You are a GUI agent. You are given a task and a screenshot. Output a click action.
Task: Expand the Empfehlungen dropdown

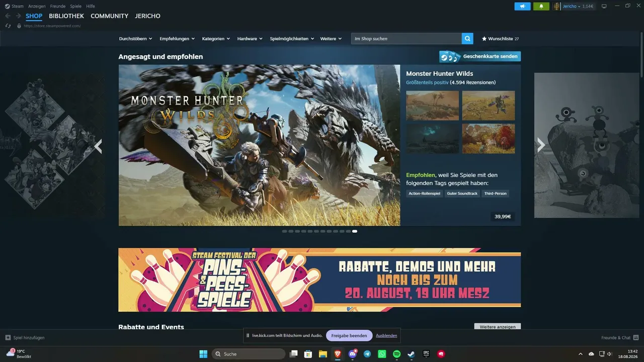[x=178, y=39]
